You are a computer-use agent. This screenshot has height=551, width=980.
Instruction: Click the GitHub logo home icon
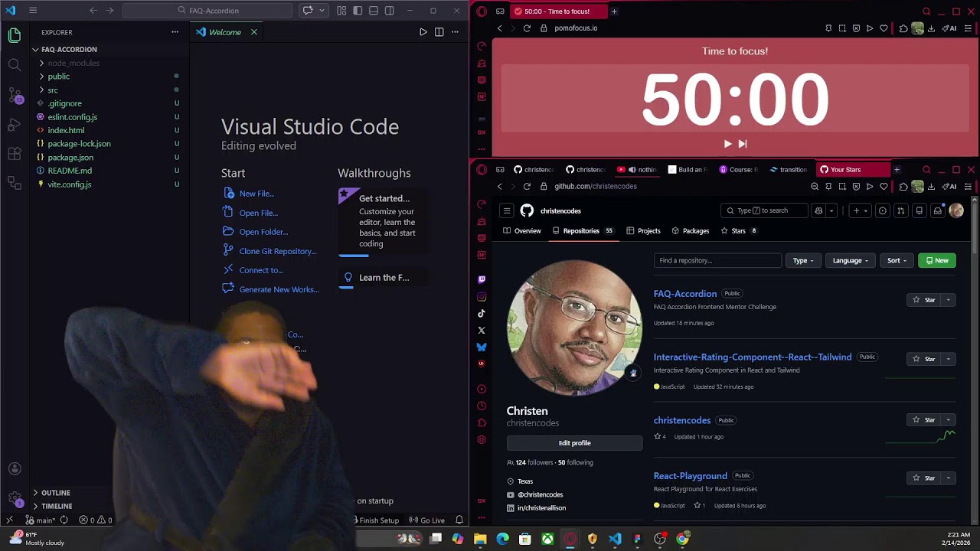[x=527, y=210]
